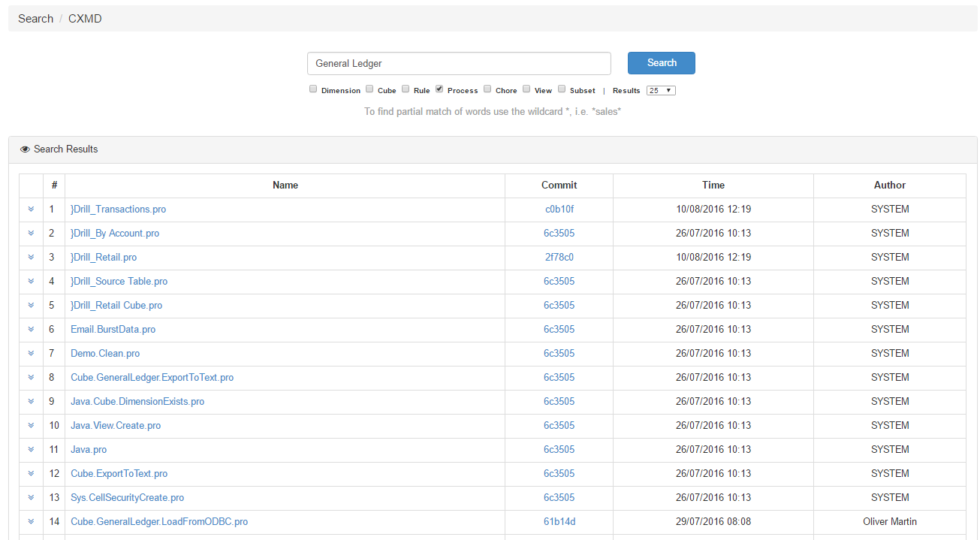
Task: Expand details for Cube.ExportToText.pro row
Action: [x=31, y=473]
